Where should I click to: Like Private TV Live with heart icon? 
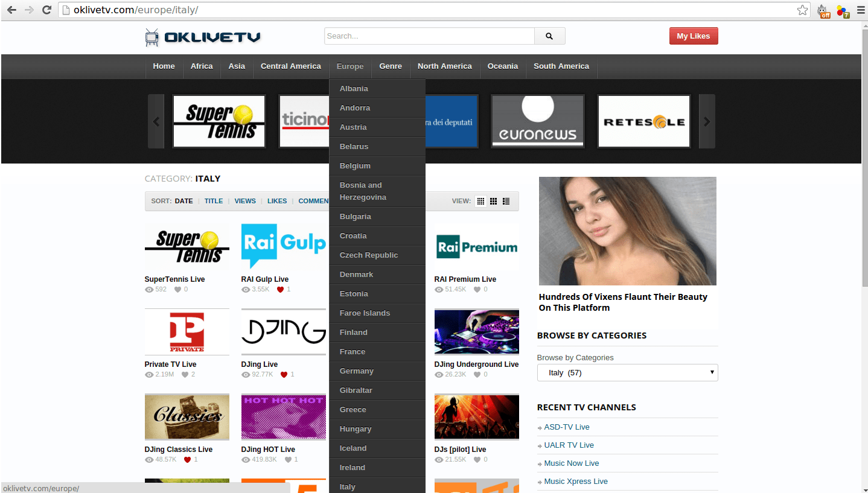pyautogui.click(x=185, y=375)
